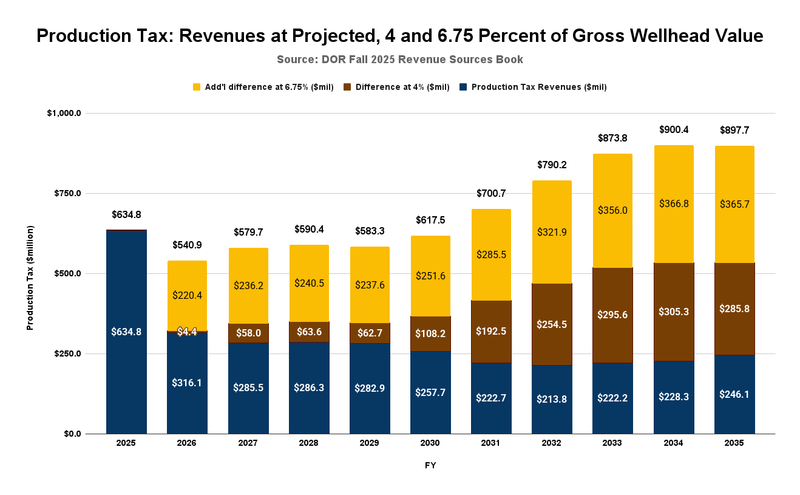Click the chart title text
Viewport: 800px width, 495px height.
tap(400, 37)
